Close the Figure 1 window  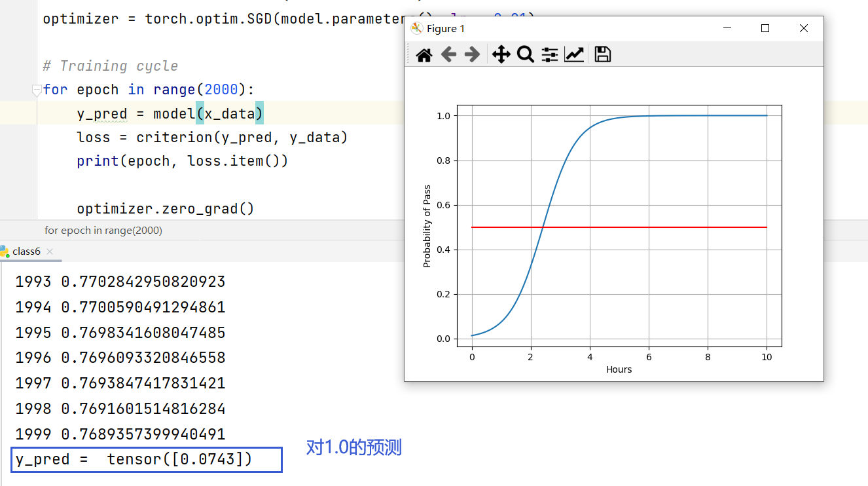[x=804, y=28]
